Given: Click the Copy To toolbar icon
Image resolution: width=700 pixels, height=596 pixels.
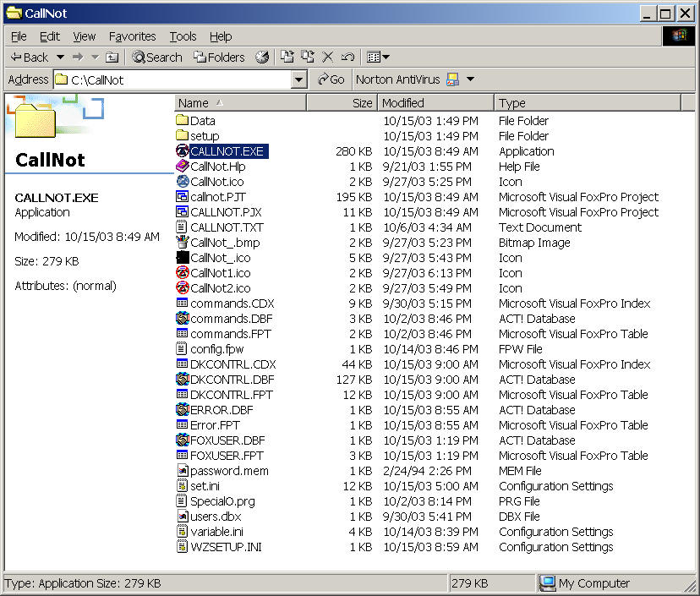Looking at the screenshot, I should click(x=308, y=57).
